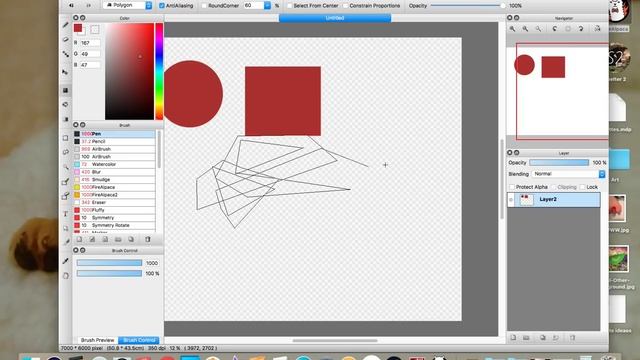The height and width of the screenshot is (360, 640).
Task: Select the Eraser tool in left toolbar
Action: pos(65,40)
